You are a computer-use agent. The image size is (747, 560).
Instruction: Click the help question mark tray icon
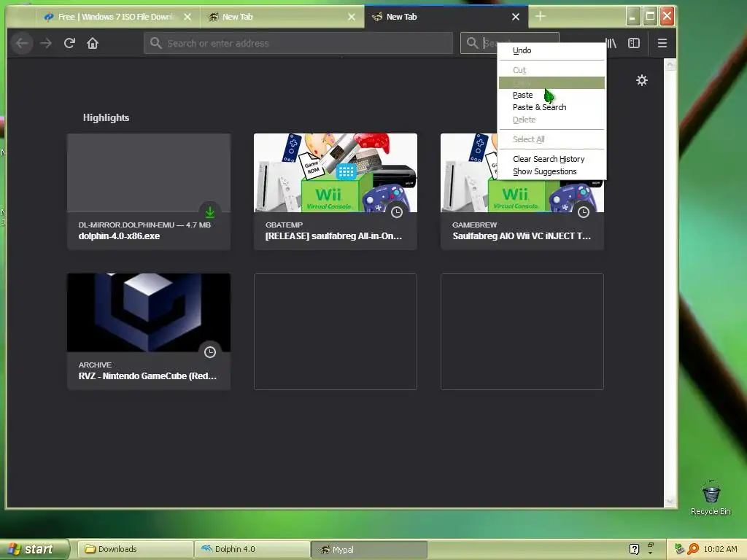[x=634, y=550]
